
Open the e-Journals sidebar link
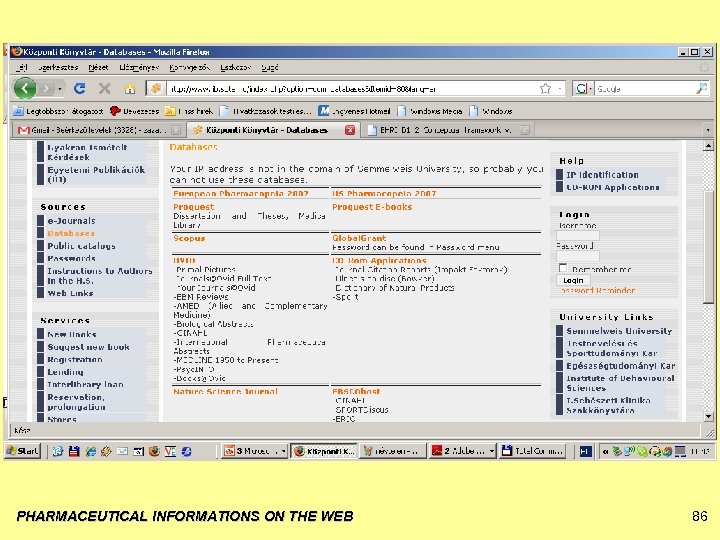[71, 221]
